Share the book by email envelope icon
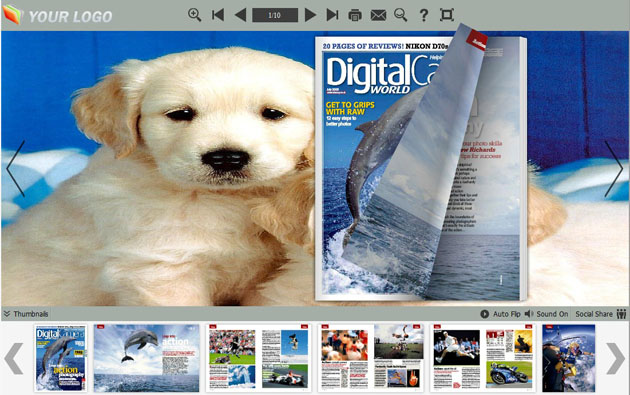Screen dimensions: 630x395 point(378,15)
